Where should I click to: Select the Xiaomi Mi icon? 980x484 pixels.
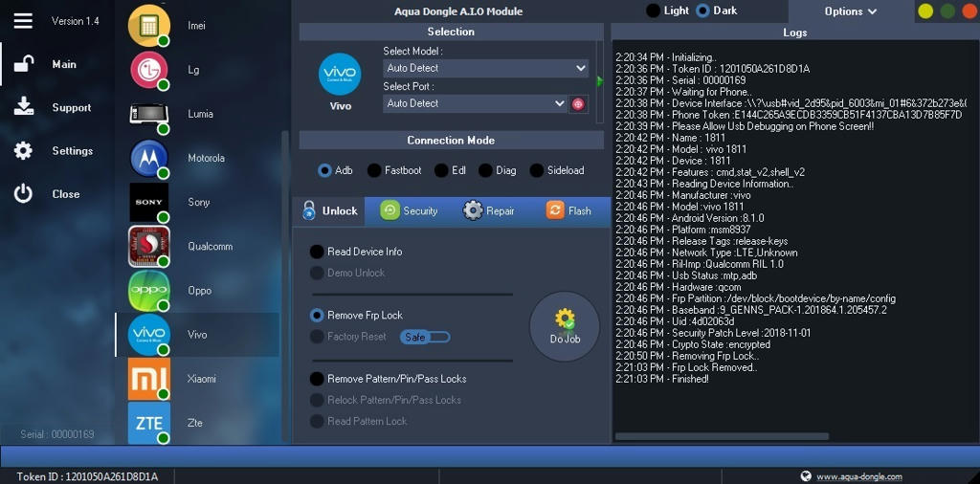148,379
